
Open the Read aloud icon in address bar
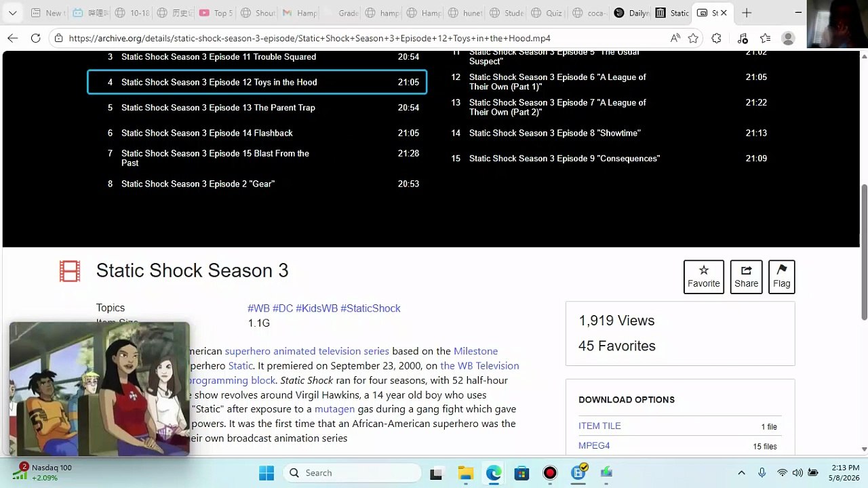675,39
